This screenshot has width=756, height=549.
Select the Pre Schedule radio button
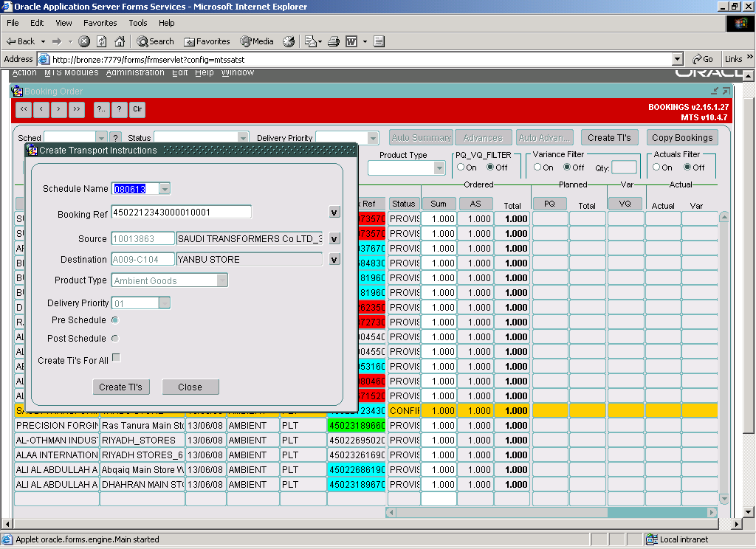click(x=115, y=320)
